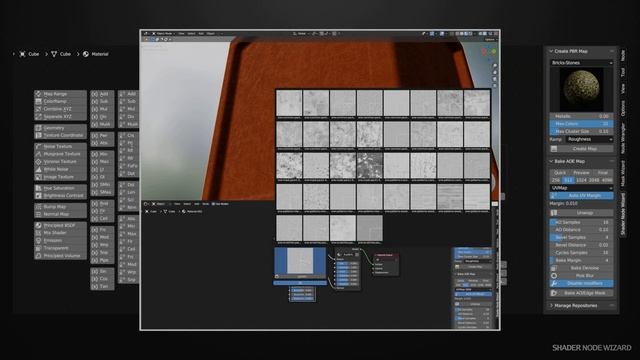The height and width of the screenshot is (360, 640).
Task: Switch to the Tool sidebar tab
Action: point(623,72)
